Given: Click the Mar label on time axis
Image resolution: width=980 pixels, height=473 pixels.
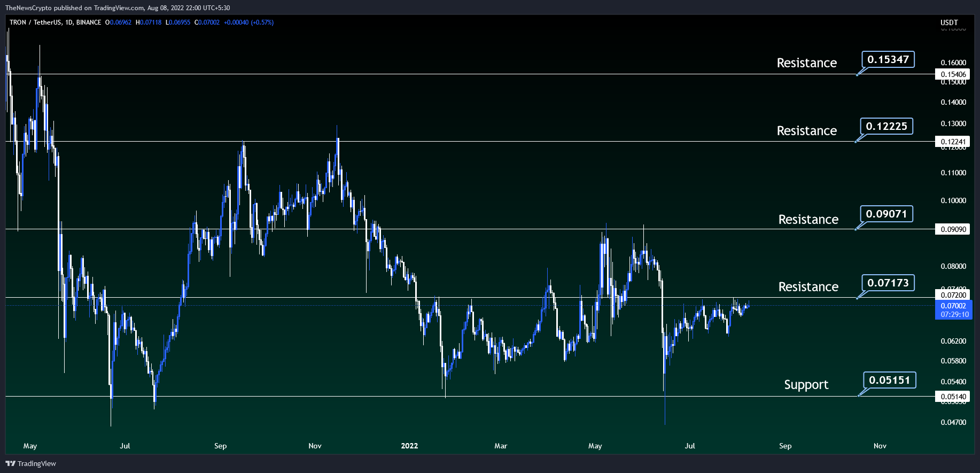Looking at the screenshot, I should tap(501, 446).
